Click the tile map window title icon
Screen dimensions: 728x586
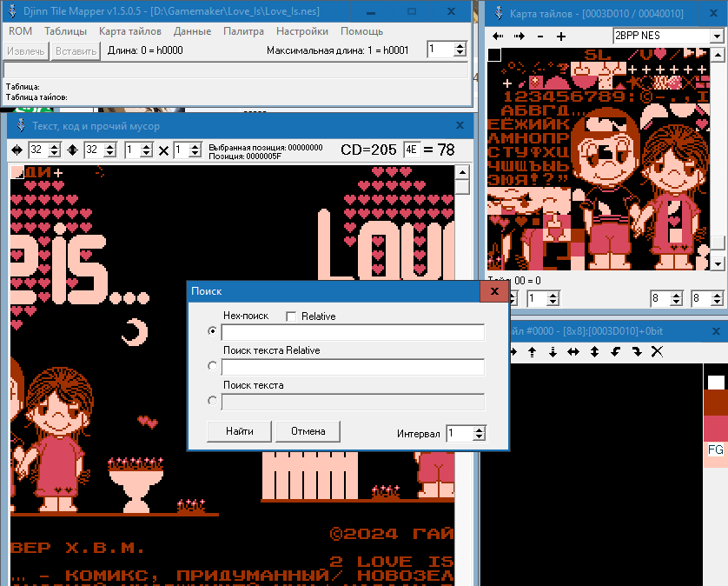(499, 14)
